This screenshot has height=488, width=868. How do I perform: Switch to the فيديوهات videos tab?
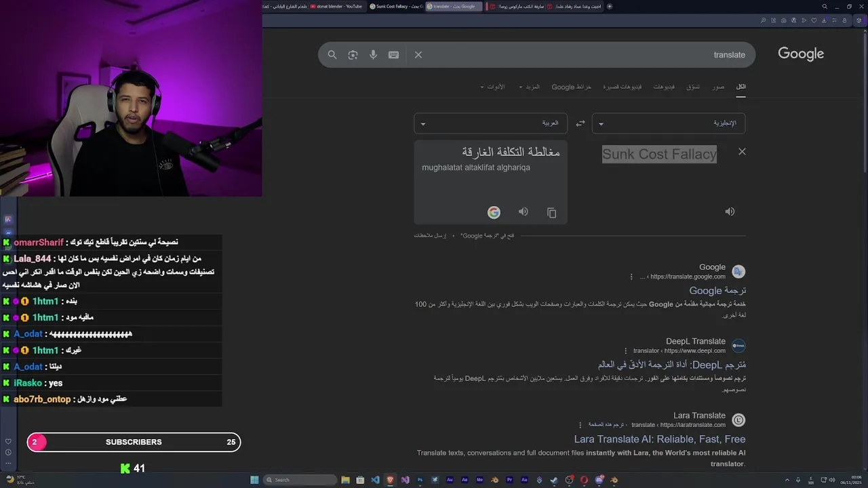(x=664, y=87)
